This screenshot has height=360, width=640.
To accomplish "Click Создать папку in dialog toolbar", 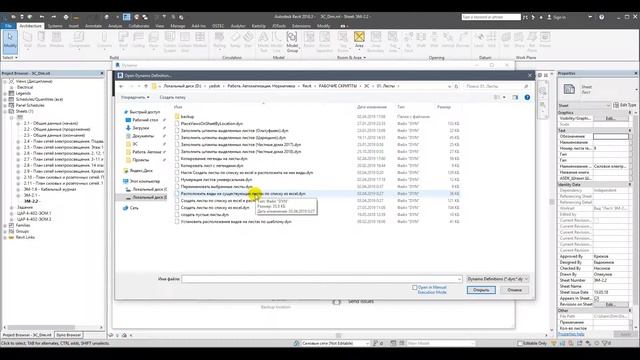I will tap(172, 97).
